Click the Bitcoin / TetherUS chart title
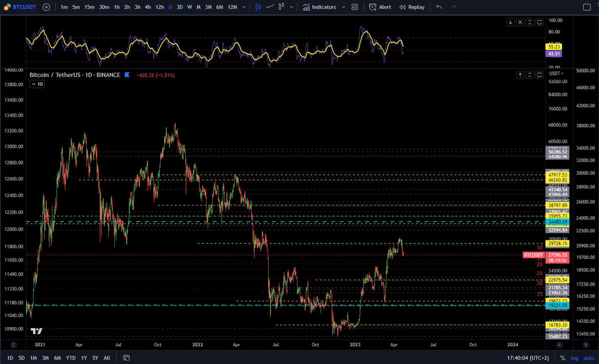Screen dimensions: 599x364 (x=75, y=75)
